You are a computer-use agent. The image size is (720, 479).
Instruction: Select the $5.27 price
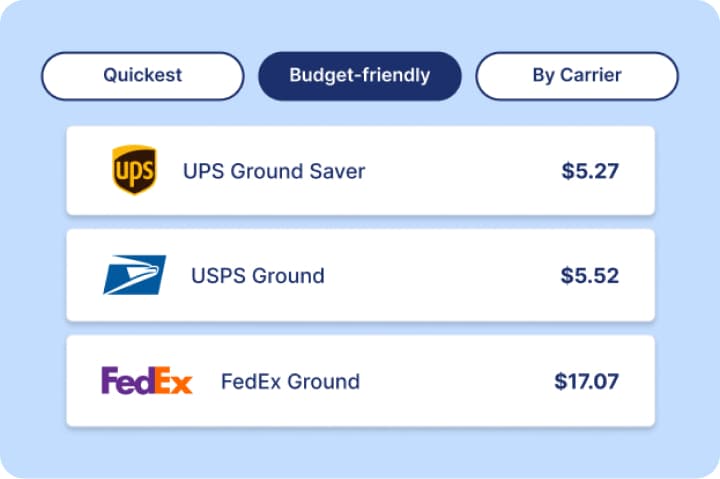pos(590,171)
